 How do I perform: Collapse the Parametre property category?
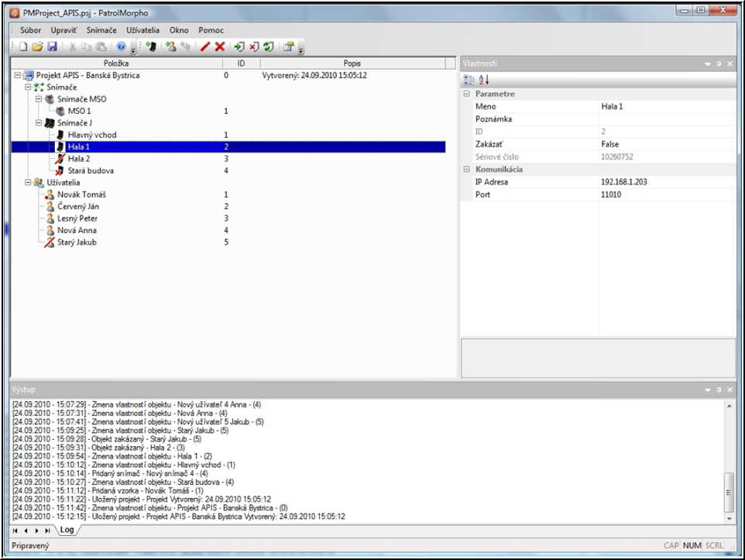(x=466, y=94)
